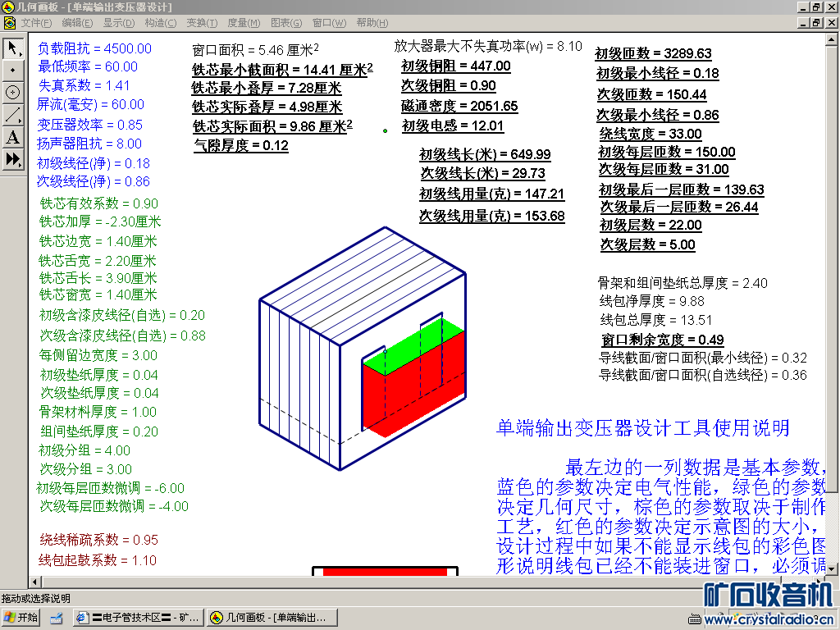Select the 骨架材料厚度 = 1.00 parameter

(98, 412)
